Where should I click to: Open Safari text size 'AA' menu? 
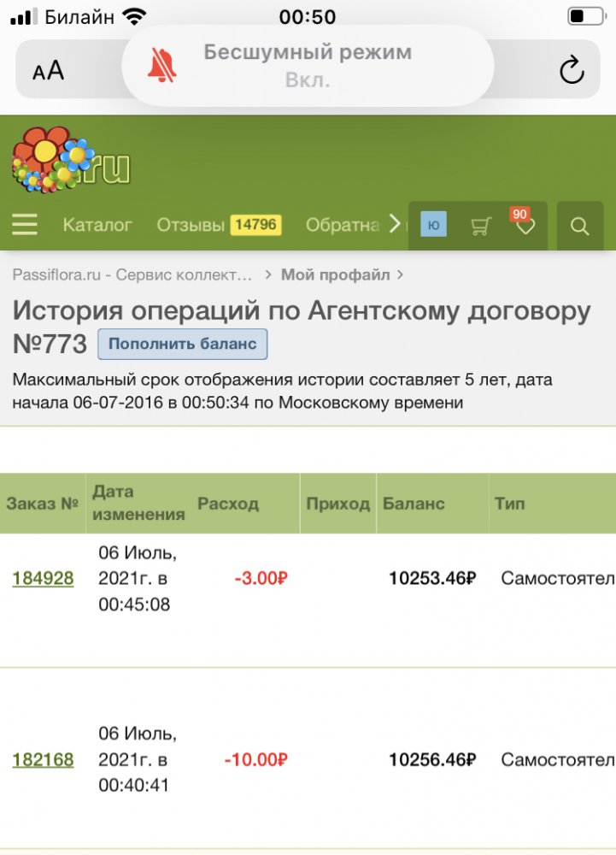pos(49,70)
